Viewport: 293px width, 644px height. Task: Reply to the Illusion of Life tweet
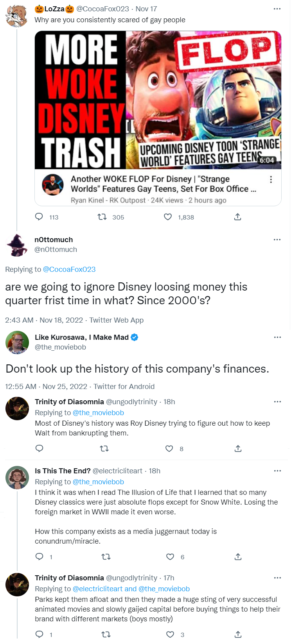point(40,557)
